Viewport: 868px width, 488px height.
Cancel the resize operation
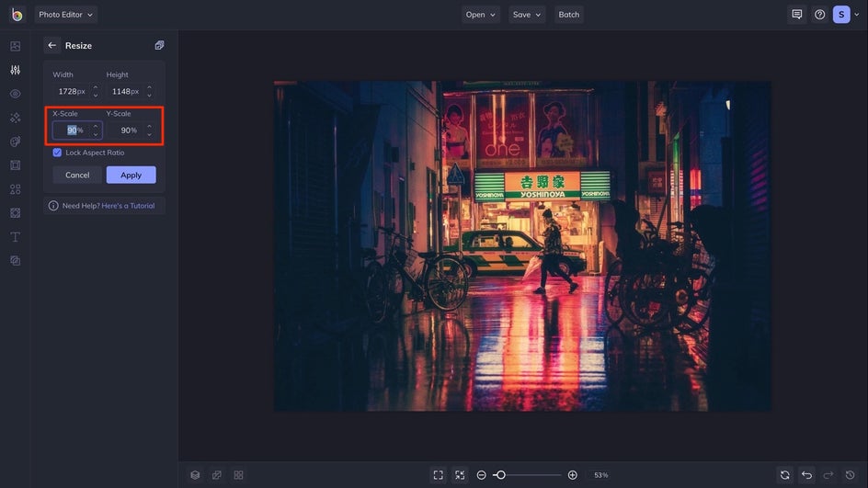click(x=77, y=175)
